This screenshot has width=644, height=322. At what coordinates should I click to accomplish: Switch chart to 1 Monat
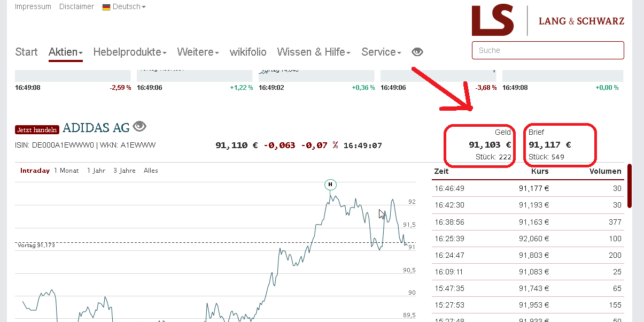(x=66, y=171)
